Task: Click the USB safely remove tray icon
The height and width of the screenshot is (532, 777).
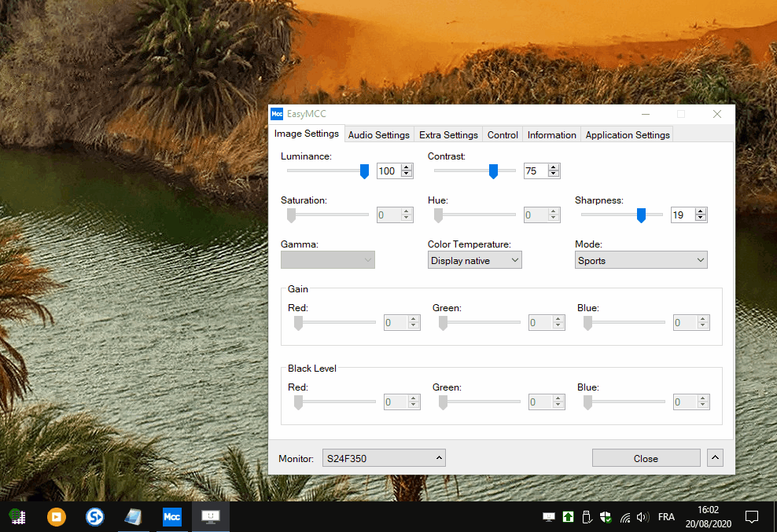Action: point(587,517)
